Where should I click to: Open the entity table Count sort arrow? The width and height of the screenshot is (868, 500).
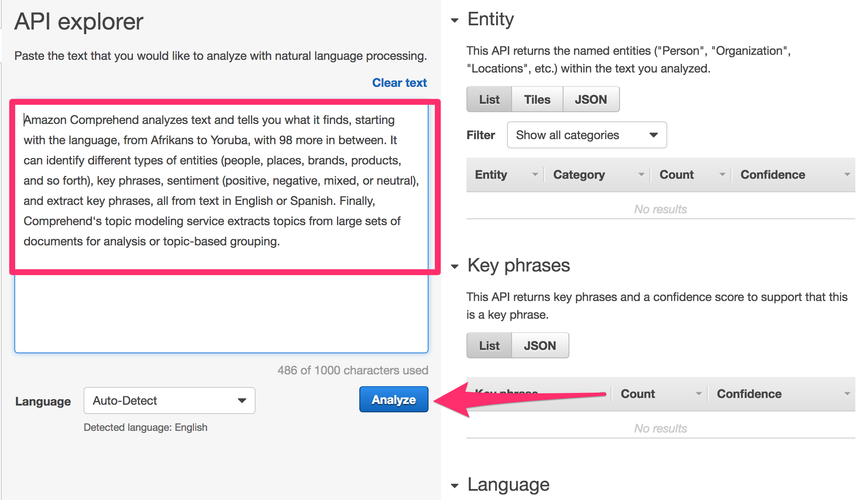point(722,175)
